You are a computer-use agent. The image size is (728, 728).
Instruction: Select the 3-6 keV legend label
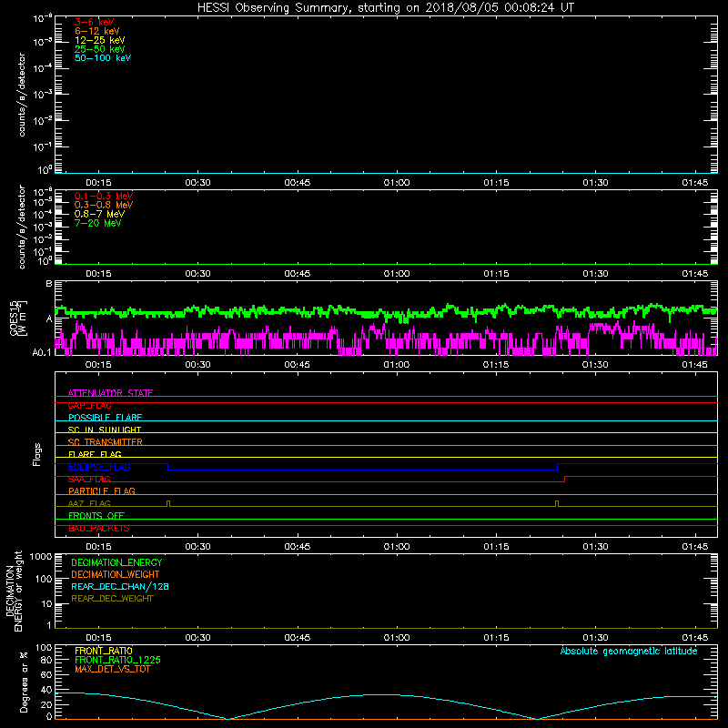click(95, 22)
